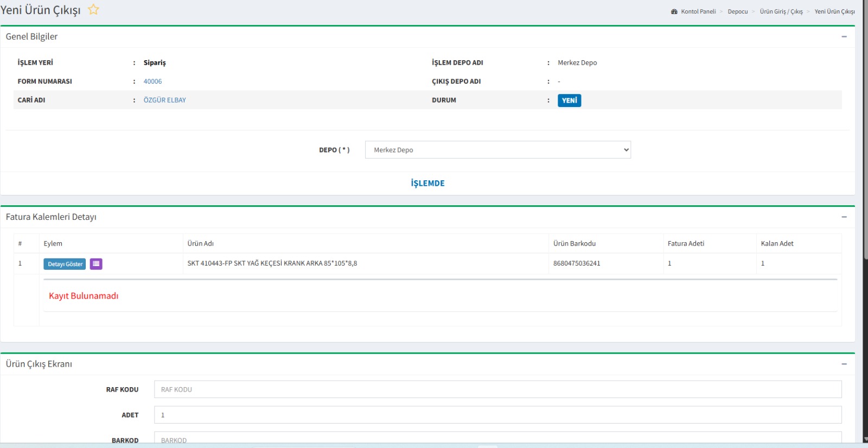868x448 pixels.
Task: Open form number 40006 link
Action: coord(152,81)
